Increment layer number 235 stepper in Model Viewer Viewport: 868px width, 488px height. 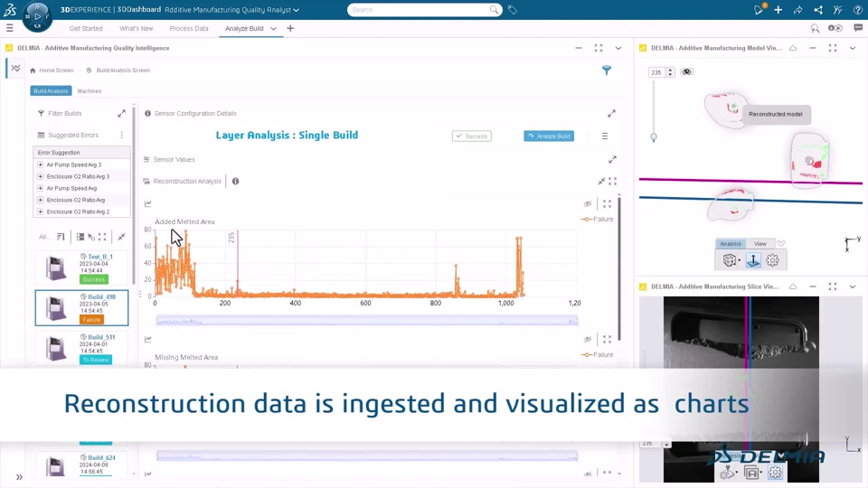click(670, 70)
